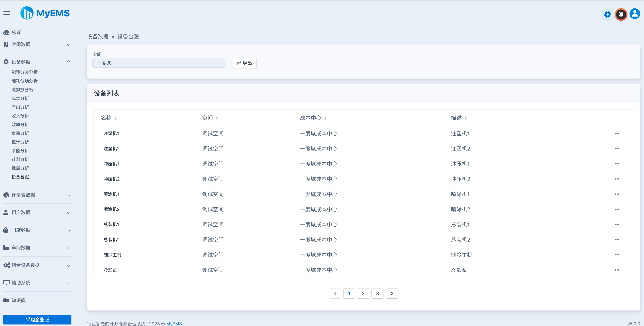Open the actions menu for 注塑机1 row
Viewport: 644px width, 326px height.
[617, 133]
